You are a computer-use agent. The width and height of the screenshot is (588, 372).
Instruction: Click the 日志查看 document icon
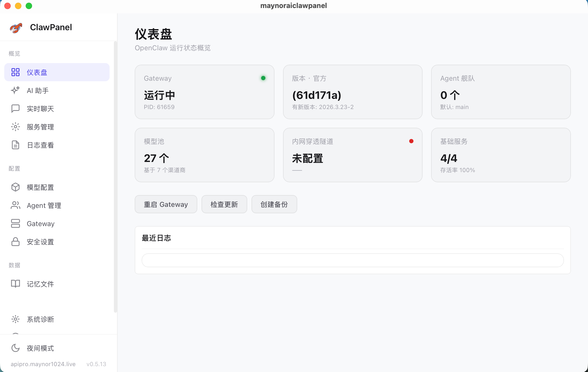tap(15, 145)
